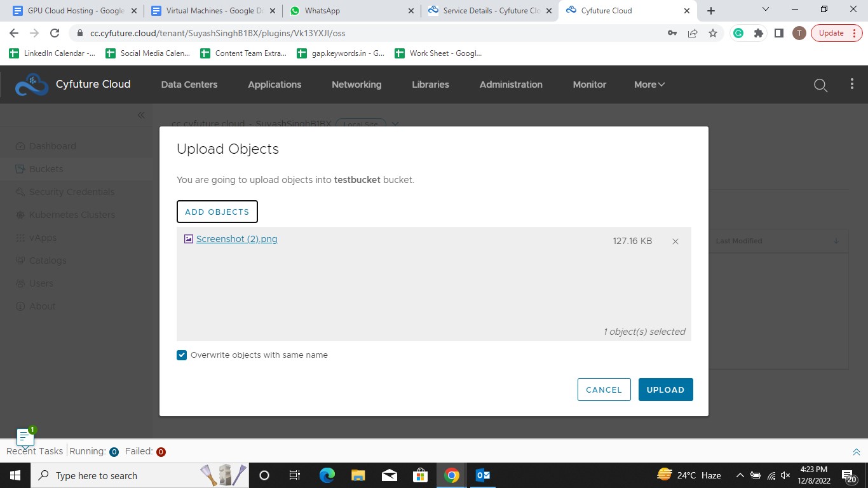The image size is (868, 488).
Task: Click the search magnifier icon in header
Action: (820, 85)
